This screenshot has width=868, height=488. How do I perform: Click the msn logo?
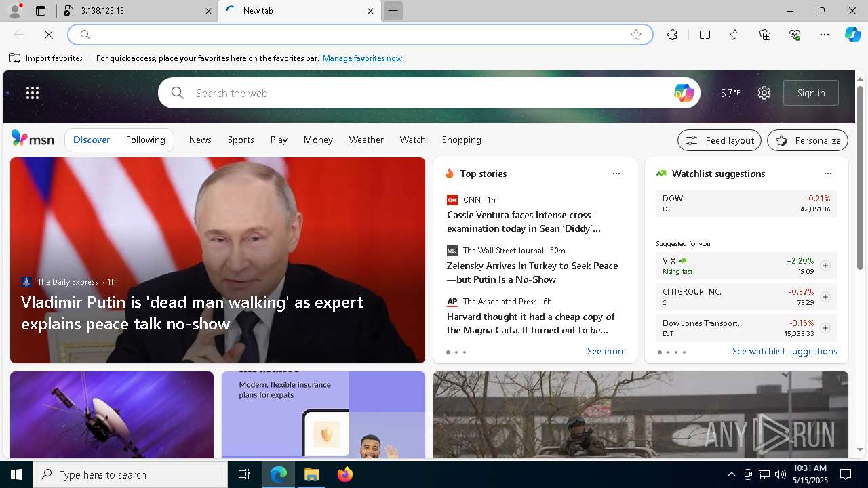click(33, 139)
